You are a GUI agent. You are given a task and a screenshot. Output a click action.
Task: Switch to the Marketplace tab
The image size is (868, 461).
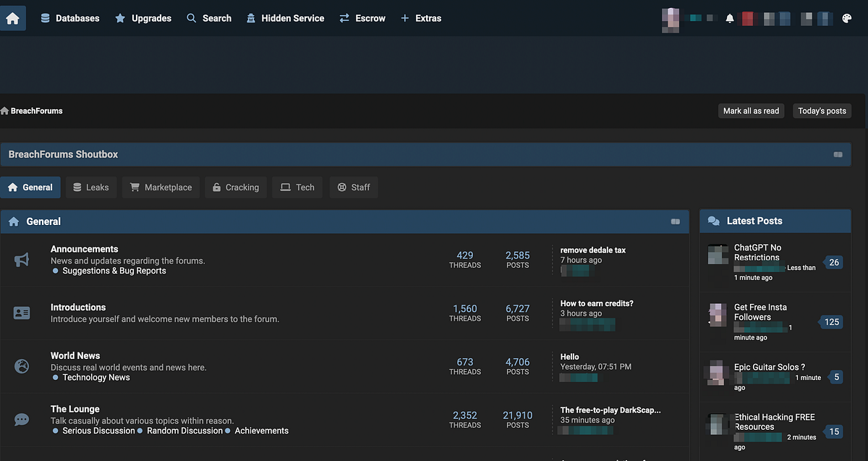(161, 187)
